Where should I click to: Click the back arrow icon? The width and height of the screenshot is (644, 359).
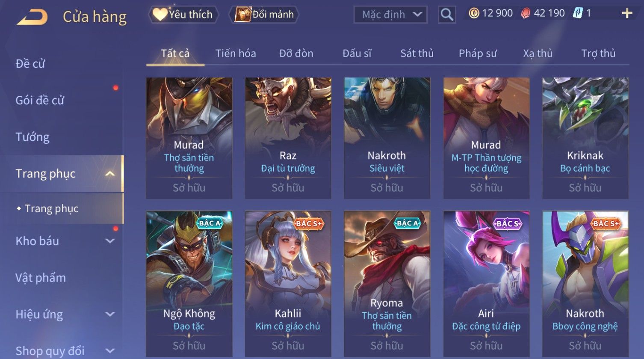click(x=32, y=17)
